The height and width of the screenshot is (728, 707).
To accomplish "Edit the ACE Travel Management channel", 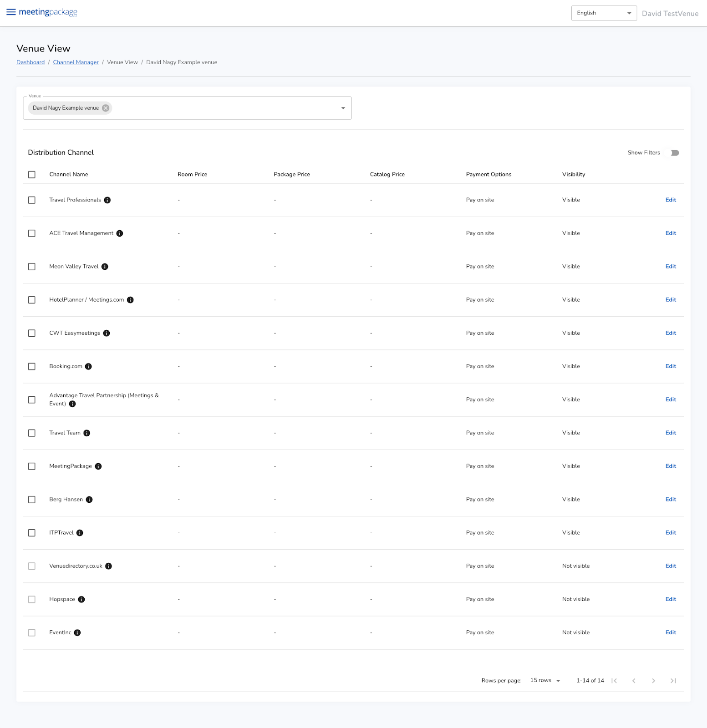I will click(x=671, y=233).
